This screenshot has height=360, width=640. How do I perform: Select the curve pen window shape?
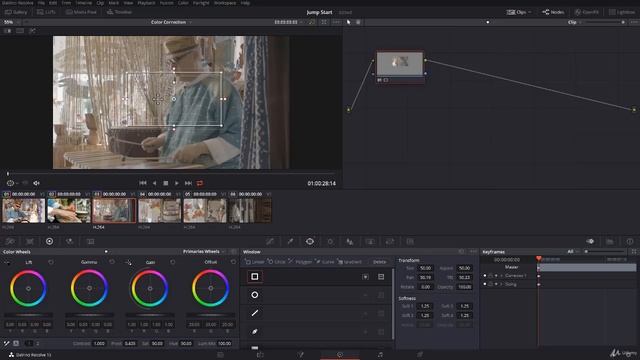point(255,331)
